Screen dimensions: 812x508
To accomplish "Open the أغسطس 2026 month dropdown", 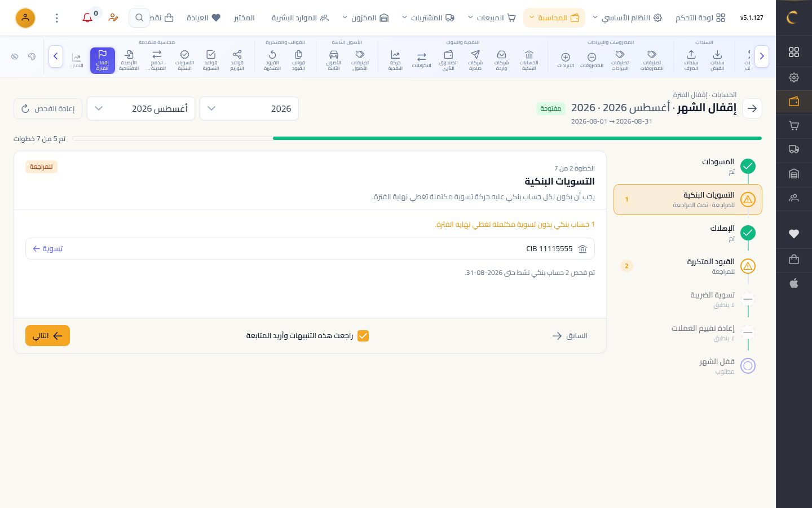I will point(141,108).
